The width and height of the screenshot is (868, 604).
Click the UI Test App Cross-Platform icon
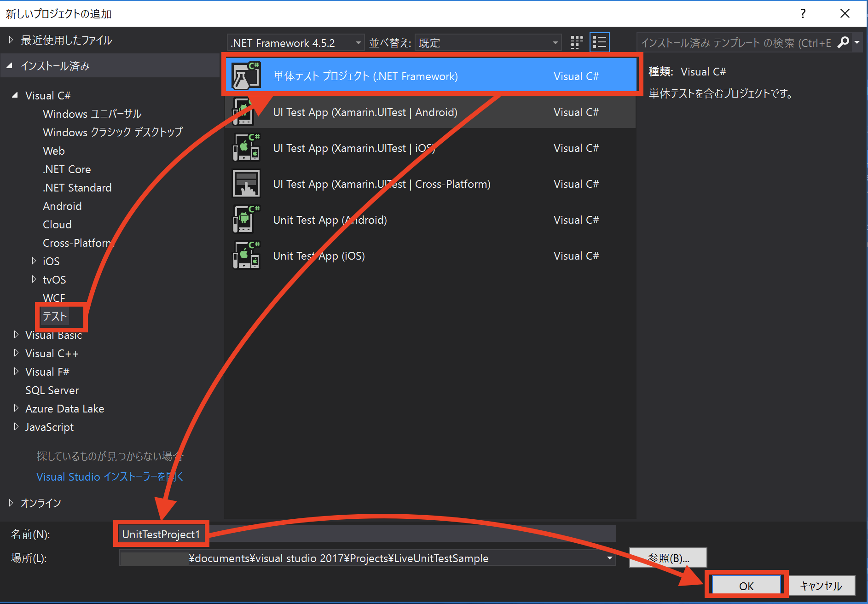(x=246, y=184)
